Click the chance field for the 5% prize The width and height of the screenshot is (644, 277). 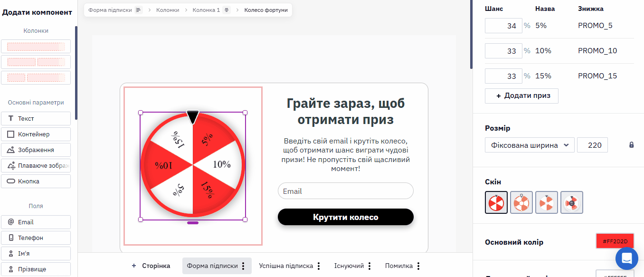[x=503, y=26]
